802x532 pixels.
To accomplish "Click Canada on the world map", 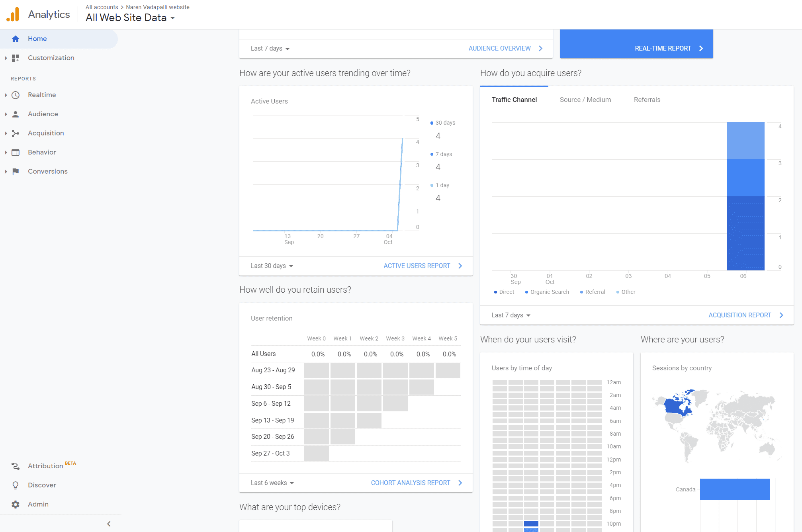I will tap(675, 406).
